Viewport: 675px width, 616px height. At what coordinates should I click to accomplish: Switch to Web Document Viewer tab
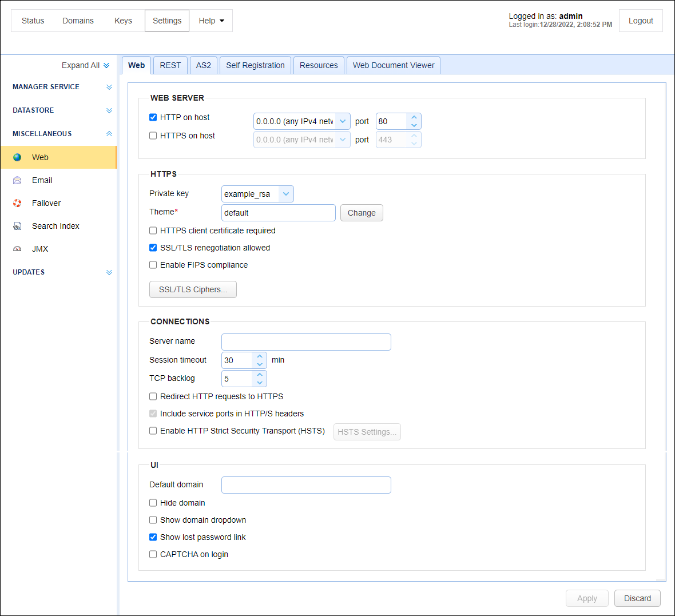point(394,65)
